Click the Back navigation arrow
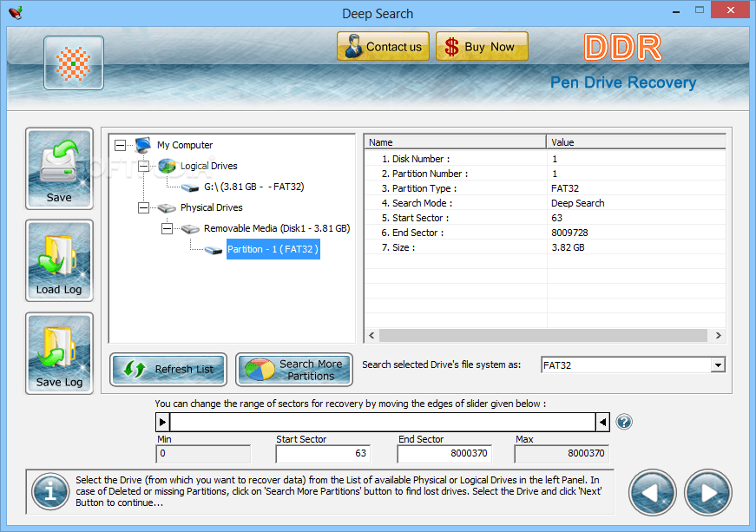This screenshot has width=756, height=532. [652, 492]
